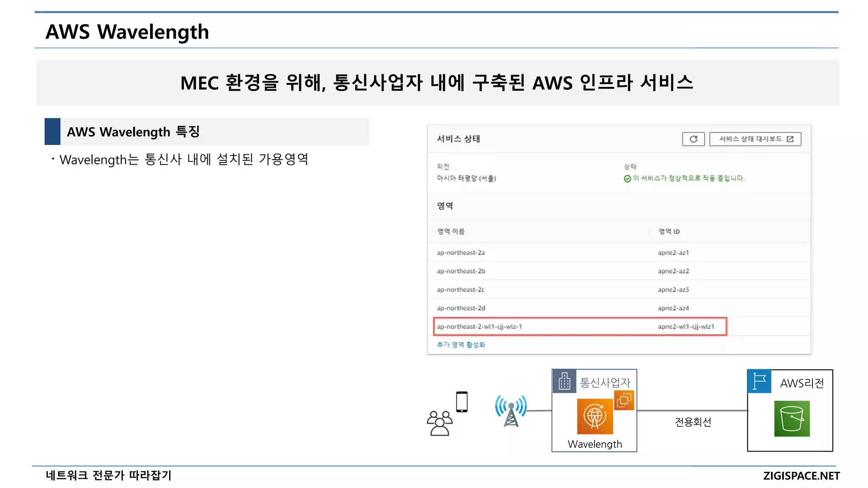
Task: Click the apne2-az4 zone ID
Action: (x=673, y=308)
